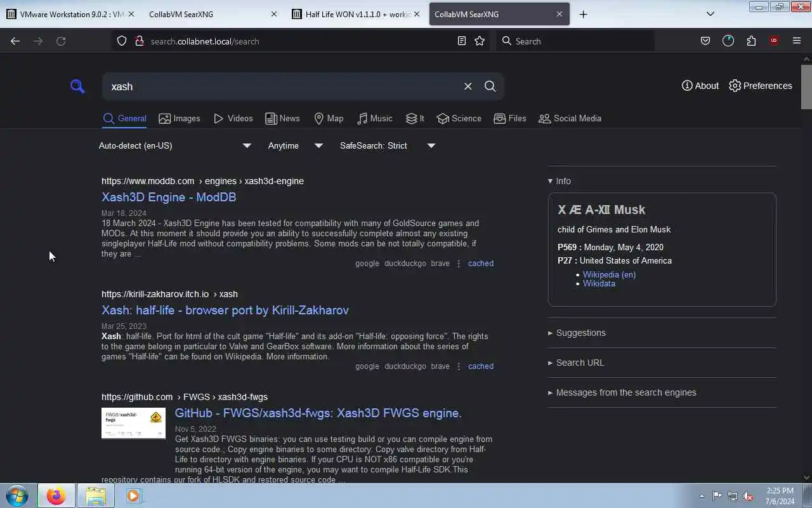
Task: Open the Wikipedia (en) link
Action: click(x=609, y=274)
